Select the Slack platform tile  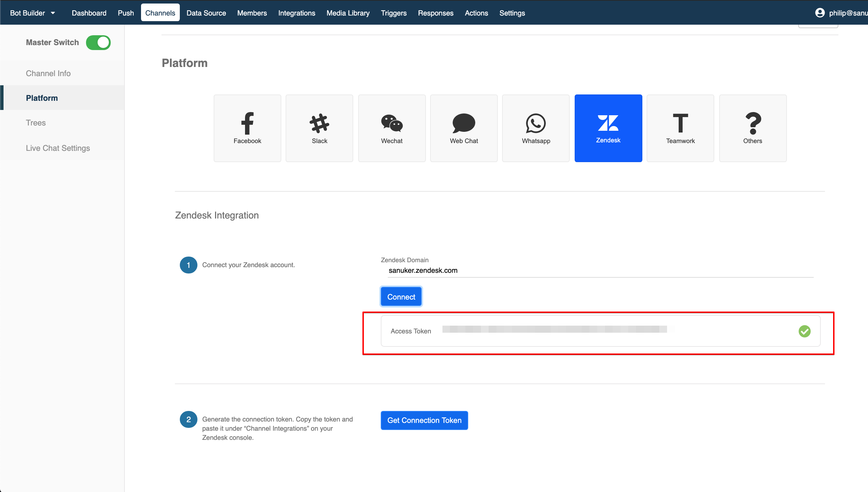[x=319, y=128]
